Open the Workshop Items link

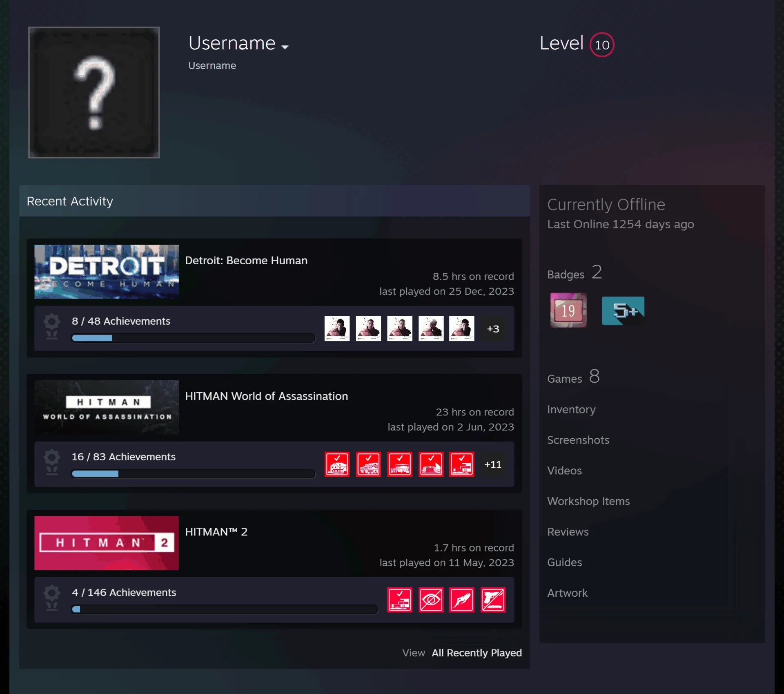coord(588,501)
